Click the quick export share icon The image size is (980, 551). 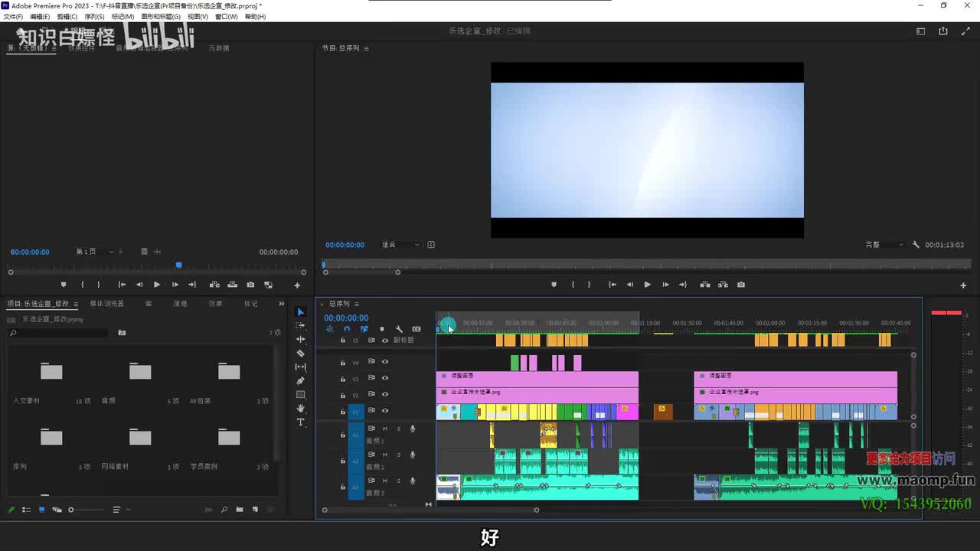coord(942,31)
